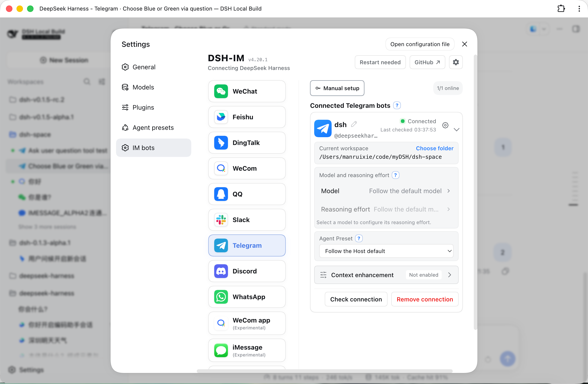Click the workspace path /Users/manruixie/code/myDSH/dsh-space

380,157
